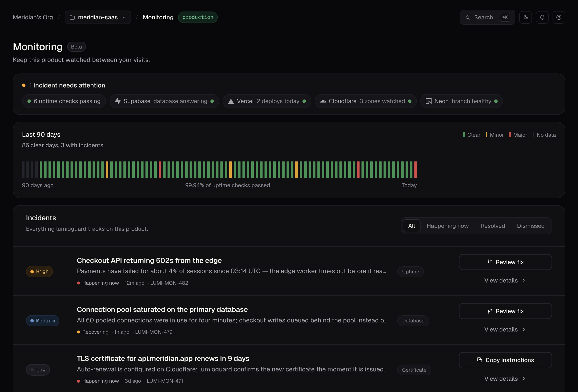Click the Cloudflare cloud icon
This screenshot has height=392, width=578.
[x=323, y=101]
